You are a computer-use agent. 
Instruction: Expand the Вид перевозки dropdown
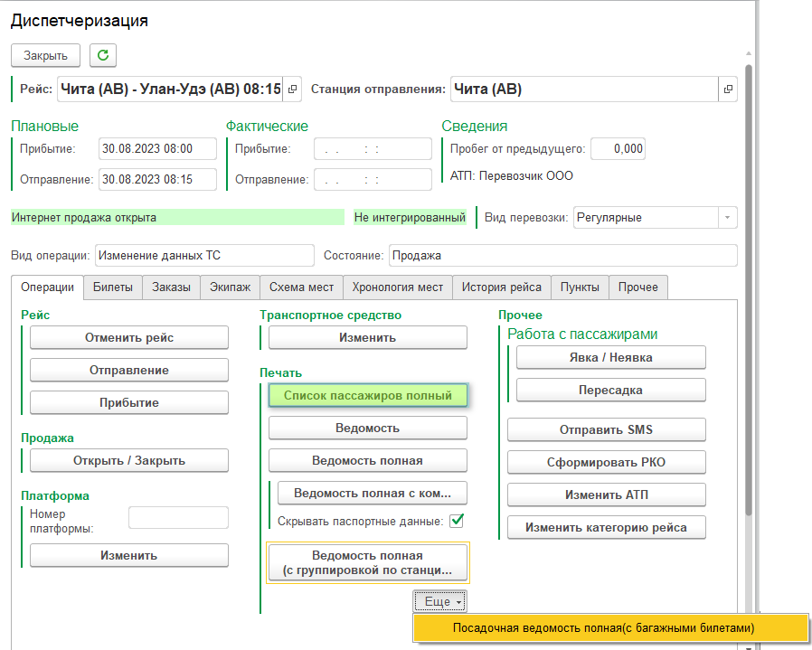click(727, 218)
